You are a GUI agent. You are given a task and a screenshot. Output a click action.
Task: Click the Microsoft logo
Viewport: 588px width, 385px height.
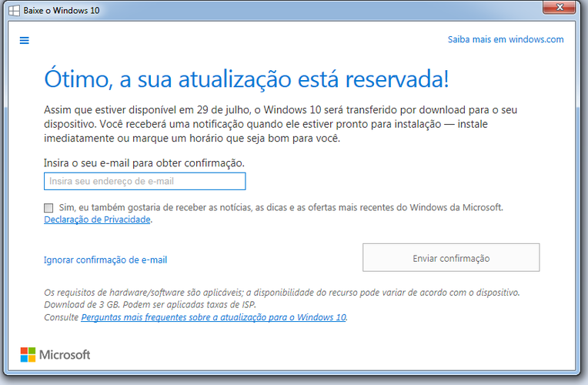[55, 355]
